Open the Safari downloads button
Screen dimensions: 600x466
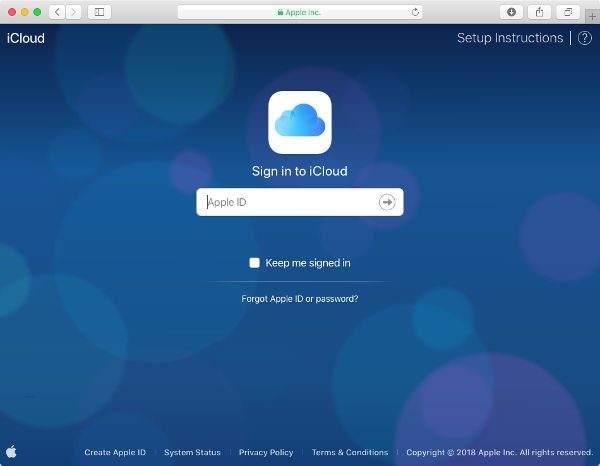coord(511,12)
